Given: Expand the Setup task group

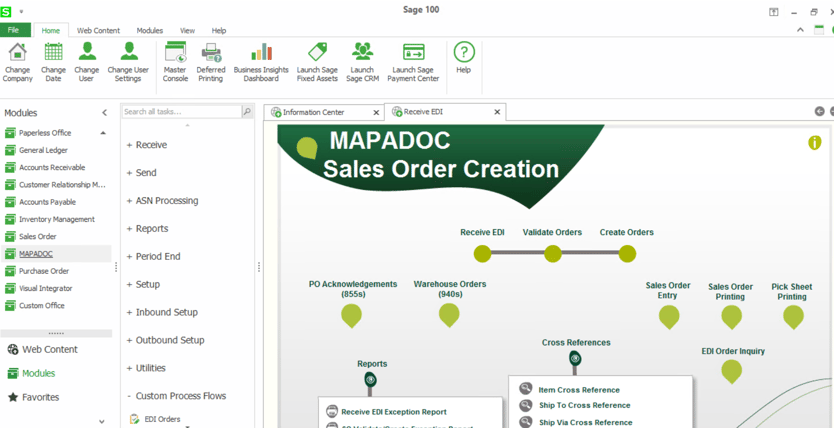Looking at the screenshot, I should tap(143, 284).
